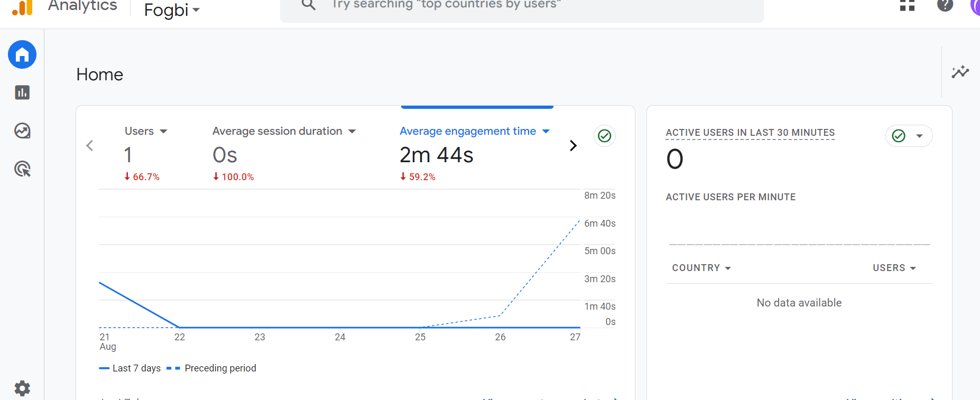Select the 2m 44s engagement time tab

pos(437,155)
